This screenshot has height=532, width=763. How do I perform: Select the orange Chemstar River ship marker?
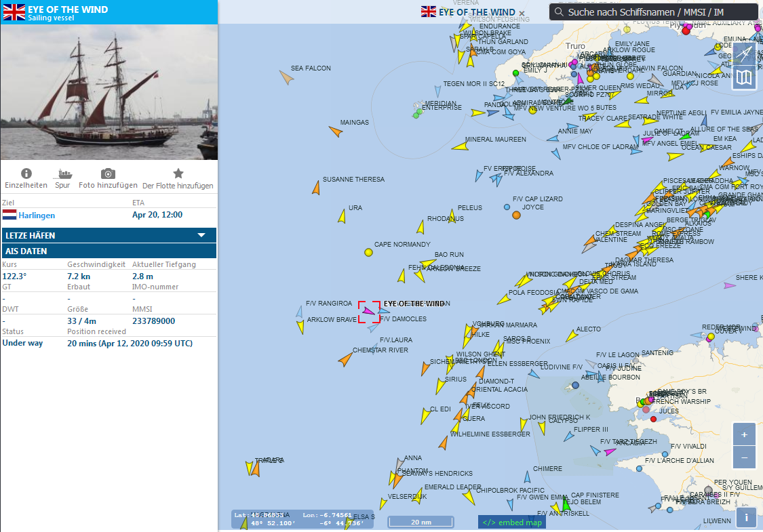click(345, 359)
